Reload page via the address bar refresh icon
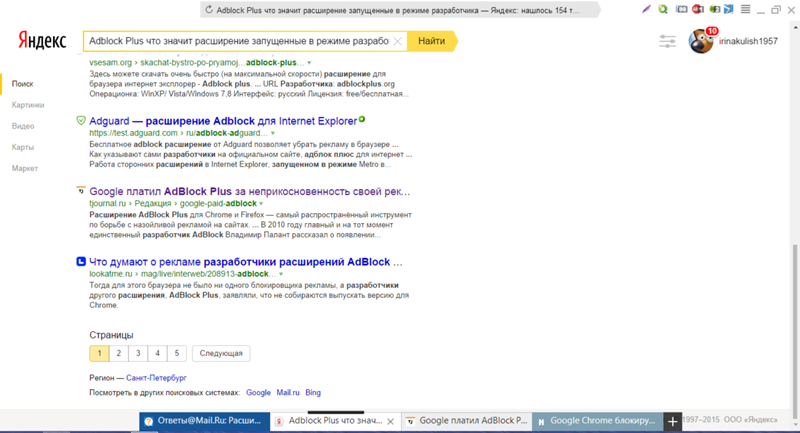800x433 pixels. 209,10
